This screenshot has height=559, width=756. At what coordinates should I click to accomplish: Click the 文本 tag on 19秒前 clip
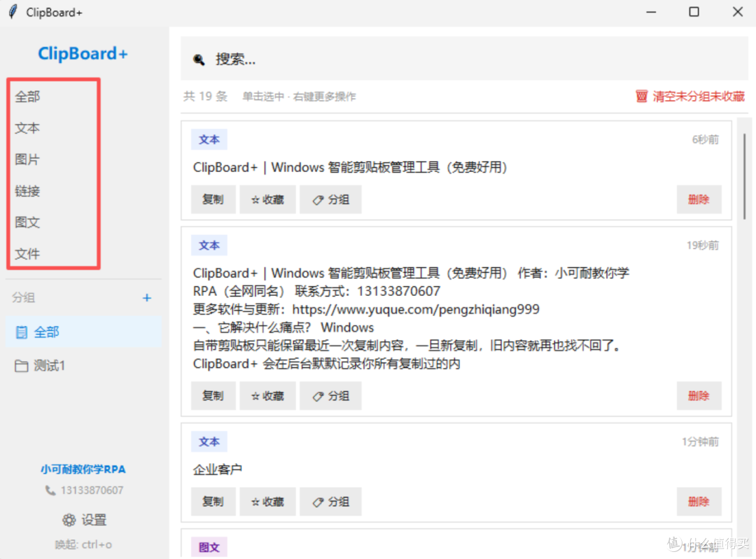(x=209, y=246)
